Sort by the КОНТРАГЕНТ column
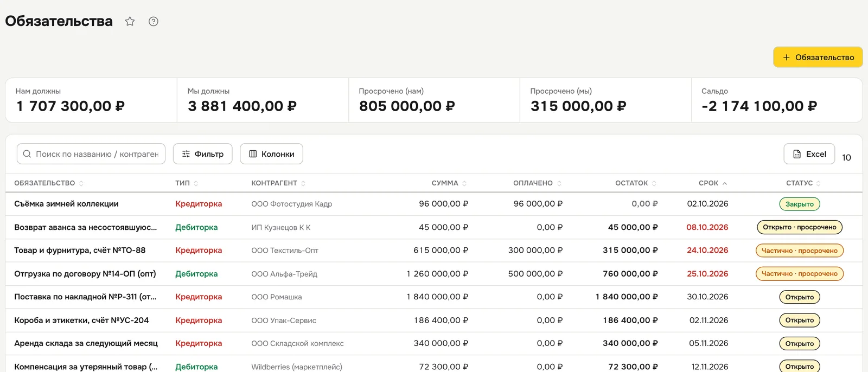The image size is (868, 372). (x=278, y=183)
